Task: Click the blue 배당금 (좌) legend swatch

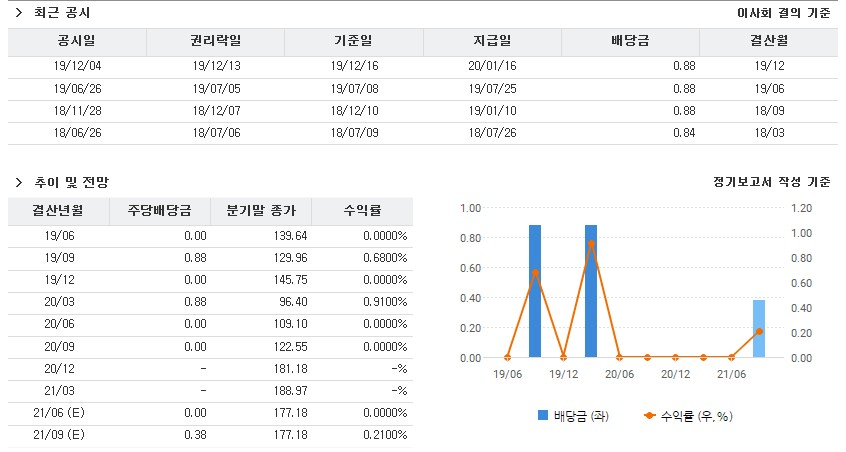Action: (543, 415)
